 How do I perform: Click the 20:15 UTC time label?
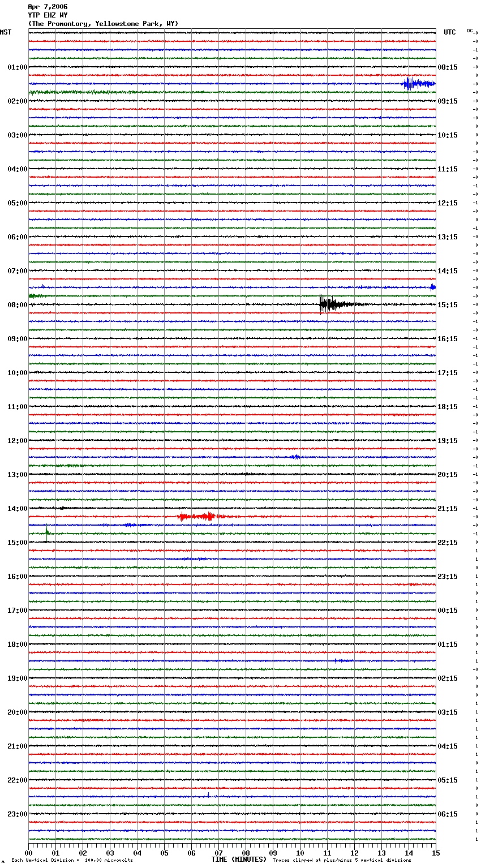pyautogui.click(x=448, y=475)
